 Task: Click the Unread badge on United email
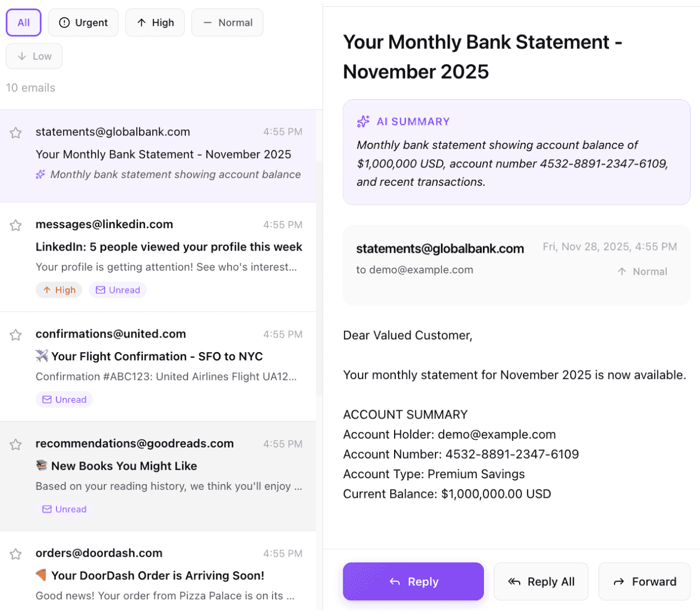tap(64, 400)
